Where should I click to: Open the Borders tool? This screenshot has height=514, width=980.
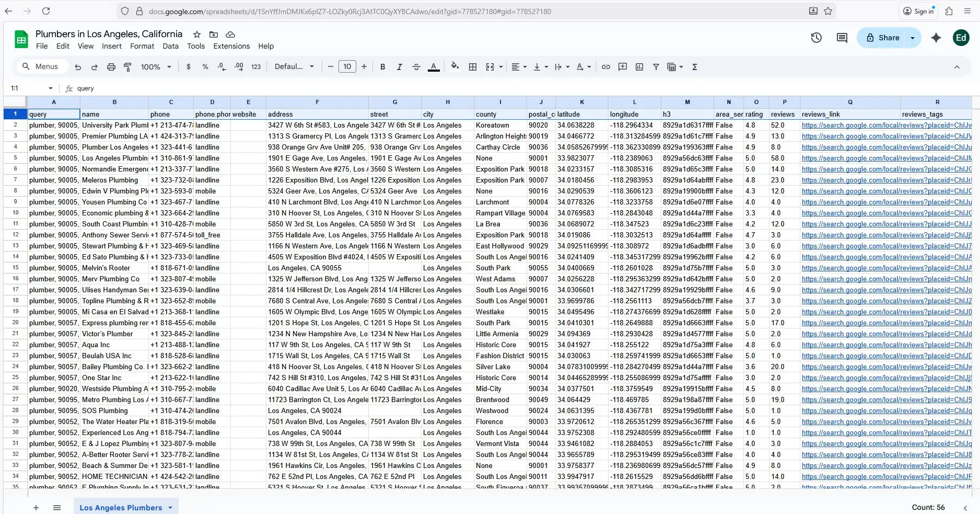tap(473, 67)
